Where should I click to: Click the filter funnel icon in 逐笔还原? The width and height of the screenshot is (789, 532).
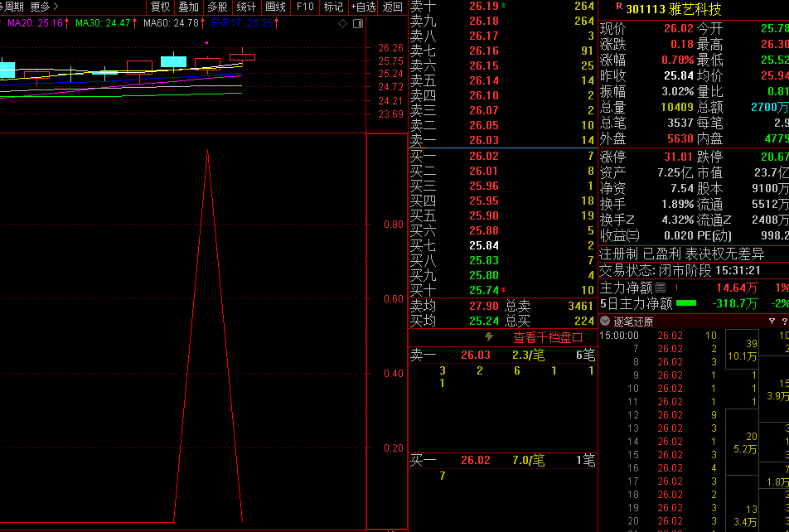tap(772, 321)
